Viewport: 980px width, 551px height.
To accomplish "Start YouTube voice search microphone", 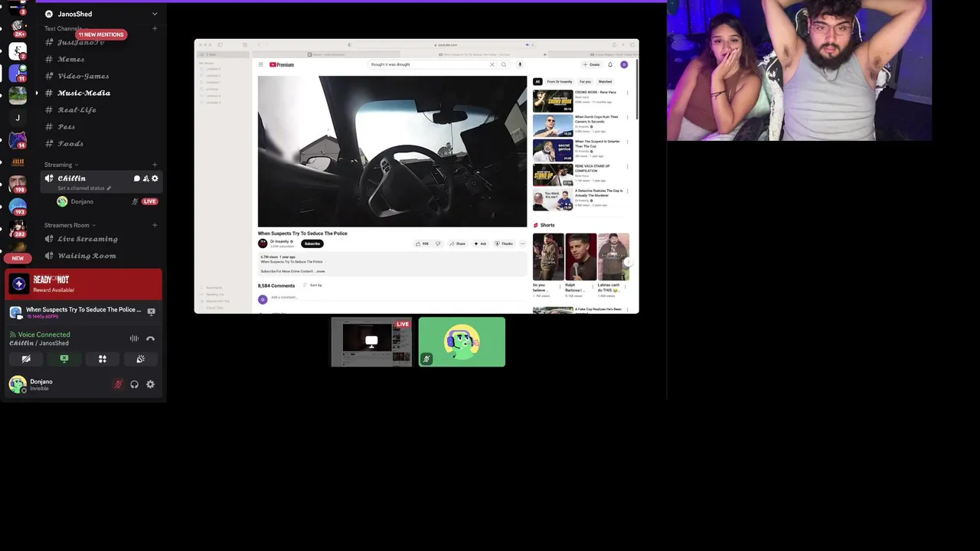I will point(520,64).
